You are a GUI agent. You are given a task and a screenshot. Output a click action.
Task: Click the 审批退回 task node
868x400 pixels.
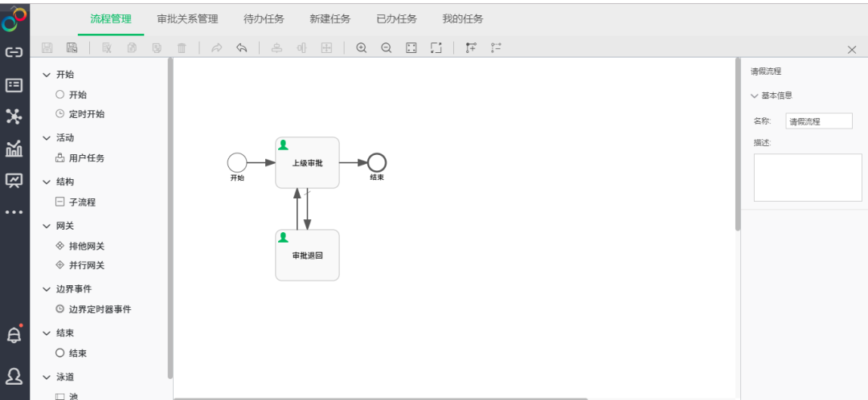[307, 255]
